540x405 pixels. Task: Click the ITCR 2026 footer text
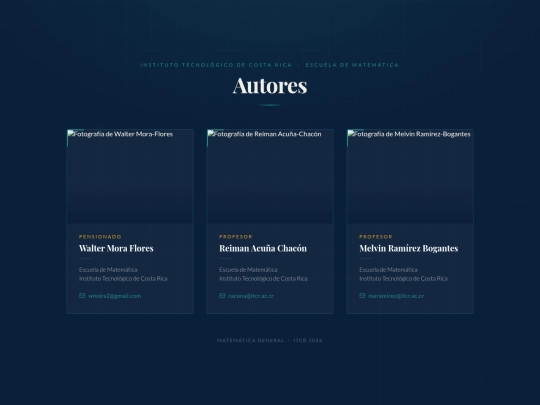308,340
